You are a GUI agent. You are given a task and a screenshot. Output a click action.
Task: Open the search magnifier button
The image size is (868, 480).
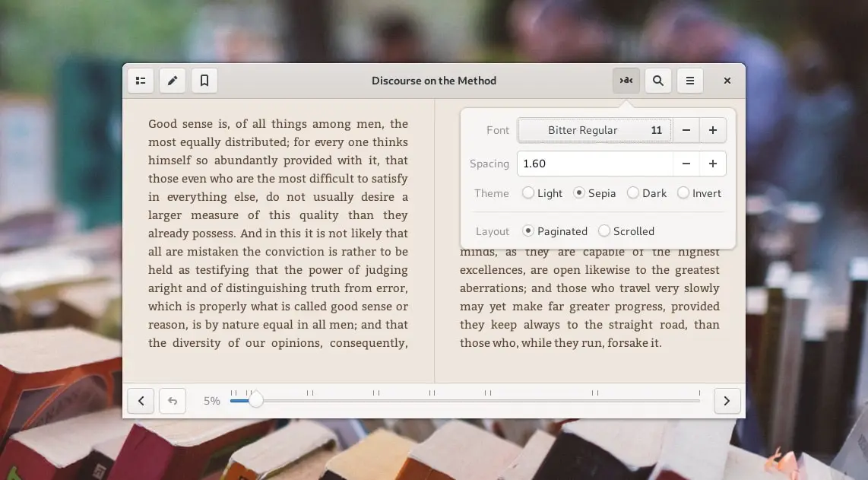(x=658, y=81)
